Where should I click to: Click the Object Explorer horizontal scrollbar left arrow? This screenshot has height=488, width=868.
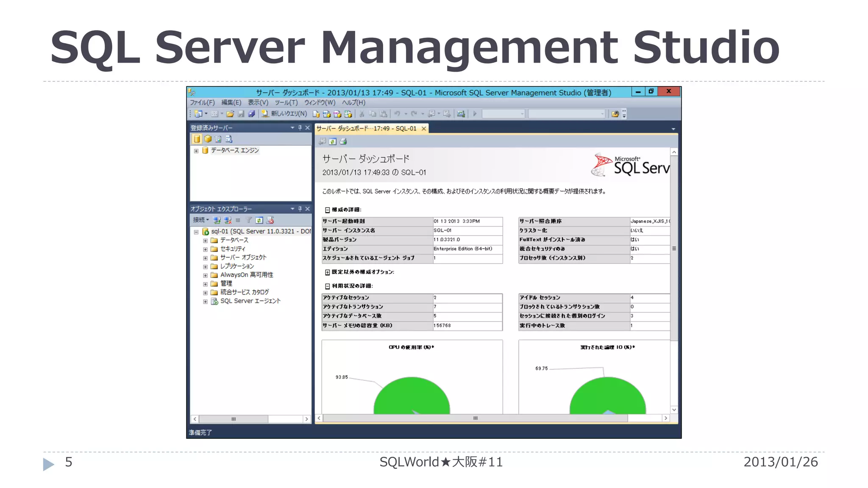pyautogui.click(x=195, y=419)
